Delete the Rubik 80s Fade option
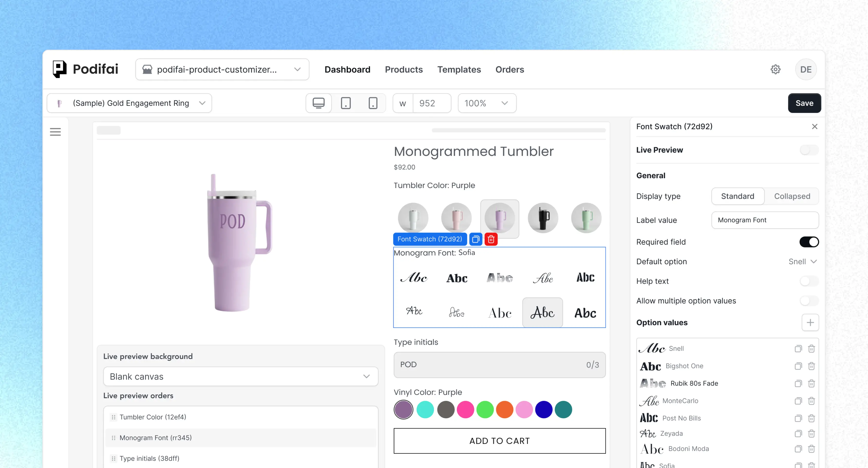Screen dimensions: 868x468 [811, 384]
